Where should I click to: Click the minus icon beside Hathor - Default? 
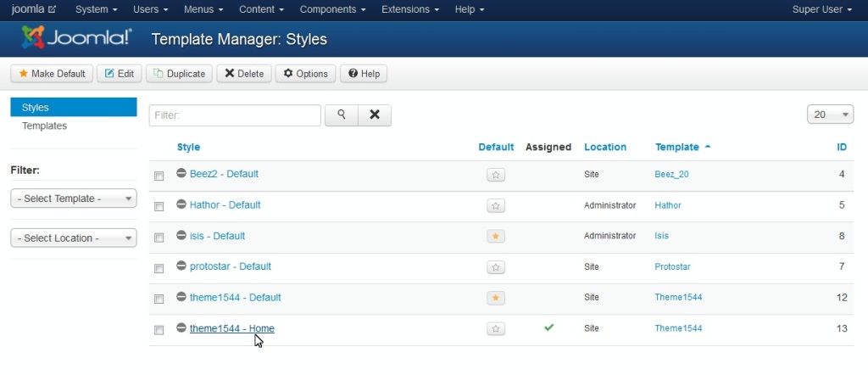181,204
